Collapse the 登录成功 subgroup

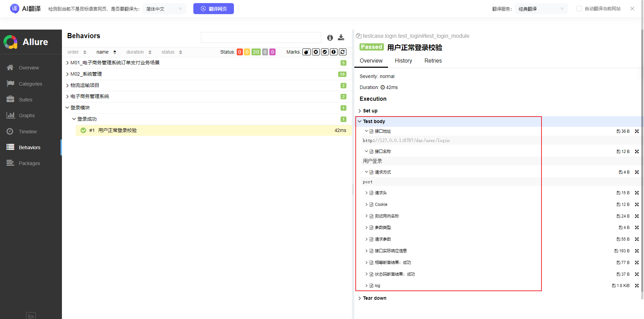pyautogui.click(x=210, y=119)
